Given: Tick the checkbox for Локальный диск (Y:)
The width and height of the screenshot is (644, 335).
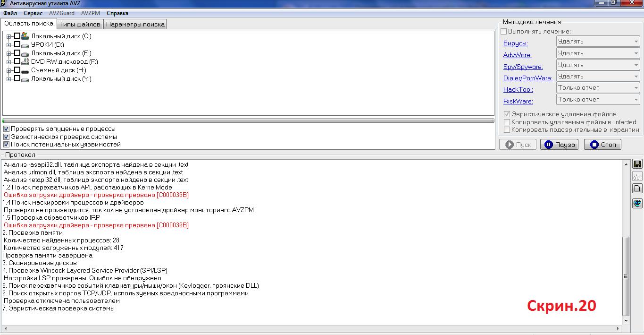Looking at the screenshot, I should point(17,78).
